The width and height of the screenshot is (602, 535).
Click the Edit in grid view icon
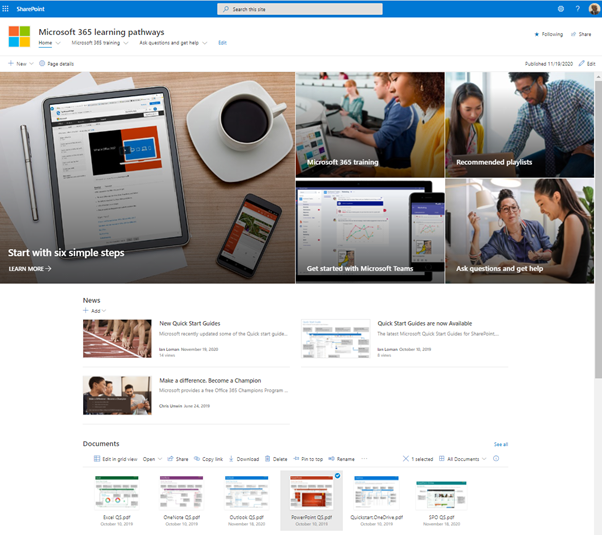pyautogui.click(x=97, y=459)
